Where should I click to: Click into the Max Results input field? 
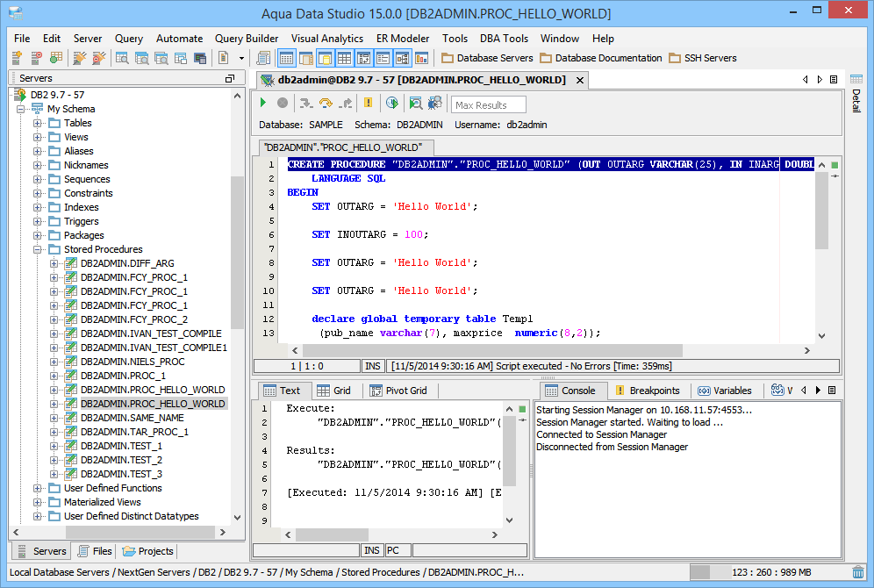click(488, 105)
